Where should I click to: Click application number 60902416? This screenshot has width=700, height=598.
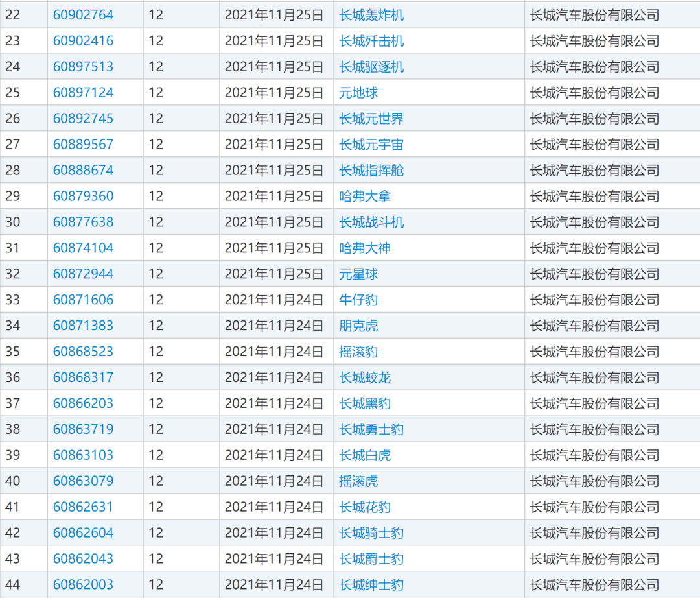[x=83, y=41]
